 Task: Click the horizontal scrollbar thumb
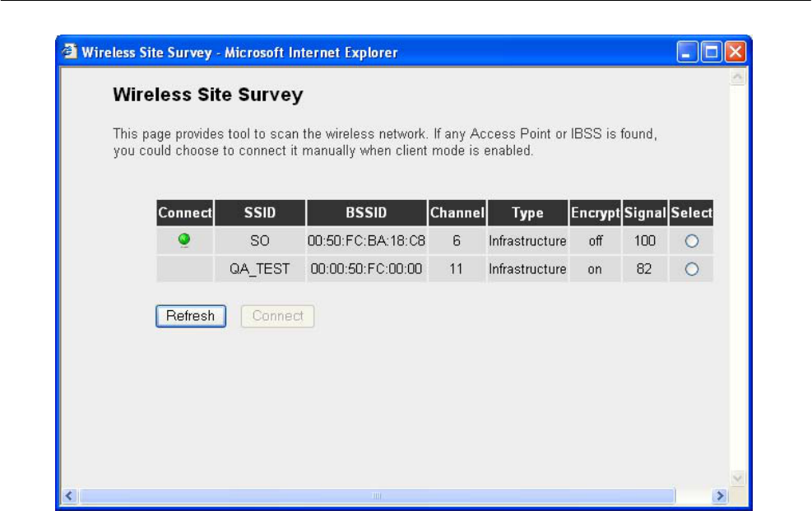[x=377, y=496]
